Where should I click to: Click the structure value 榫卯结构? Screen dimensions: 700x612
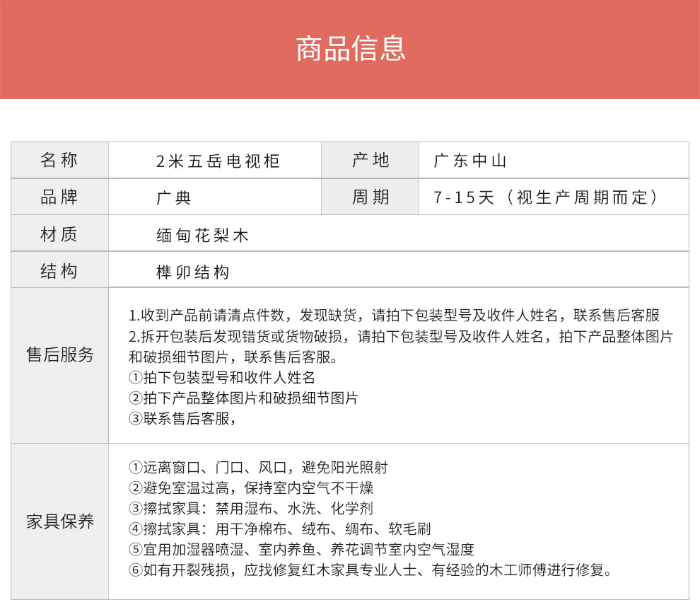(192, 272)
